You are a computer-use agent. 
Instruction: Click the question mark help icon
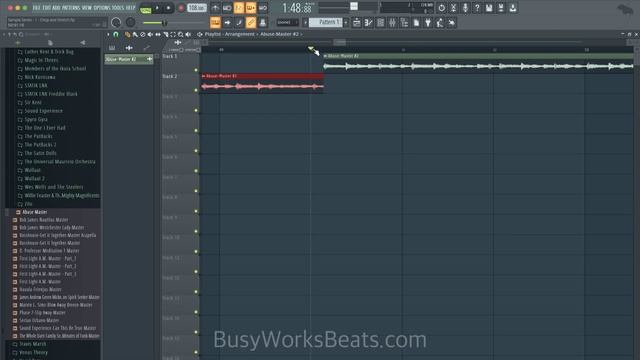pos(477,8)
